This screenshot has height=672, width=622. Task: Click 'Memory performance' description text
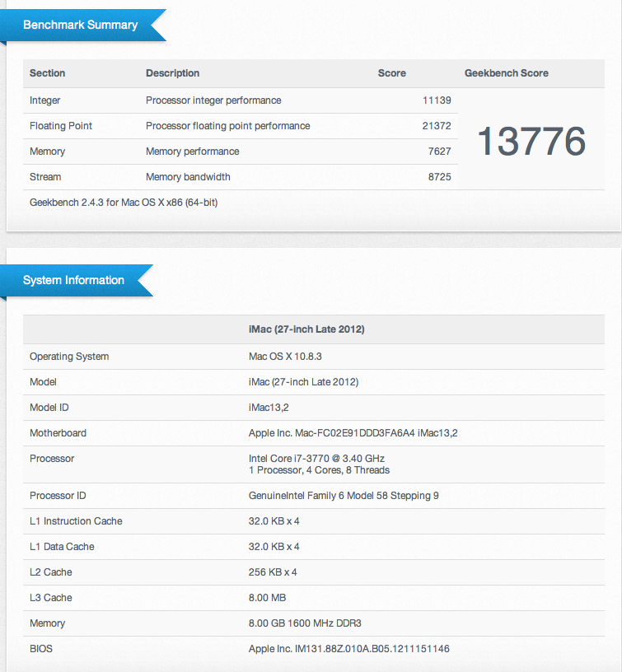pyautogui.click(x=193, y=152)
